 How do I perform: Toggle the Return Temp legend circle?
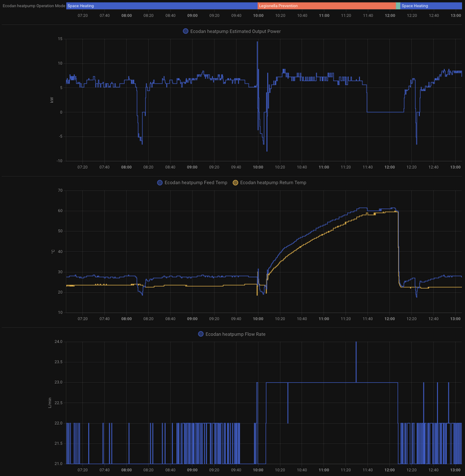[235, 183]
